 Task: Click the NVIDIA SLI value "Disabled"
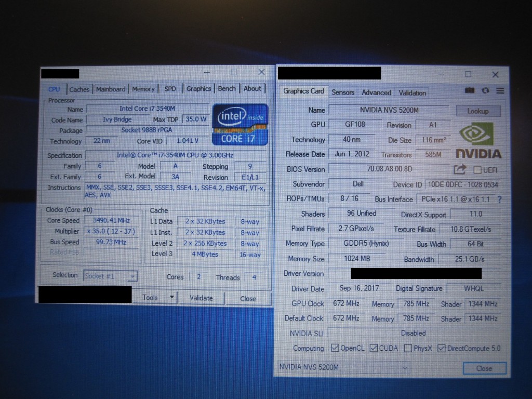click(x=413, y=333)
